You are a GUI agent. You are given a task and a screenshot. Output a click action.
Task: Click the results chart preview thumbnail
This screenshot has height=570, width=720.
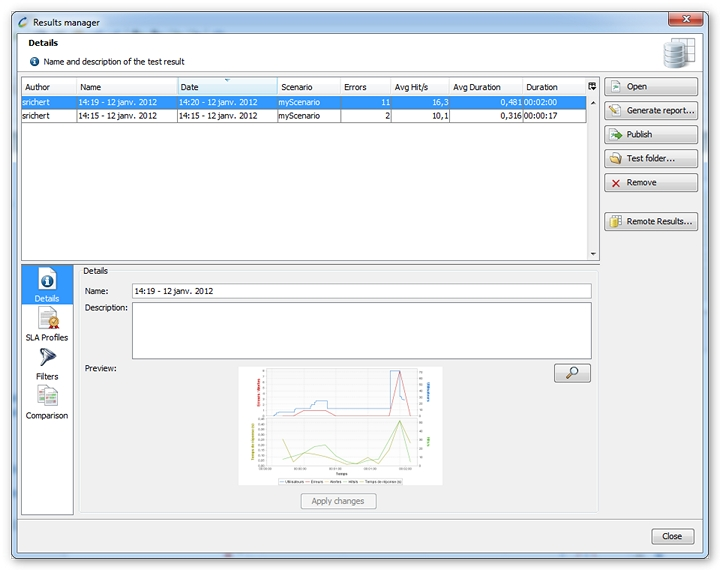tap(340, 426)
